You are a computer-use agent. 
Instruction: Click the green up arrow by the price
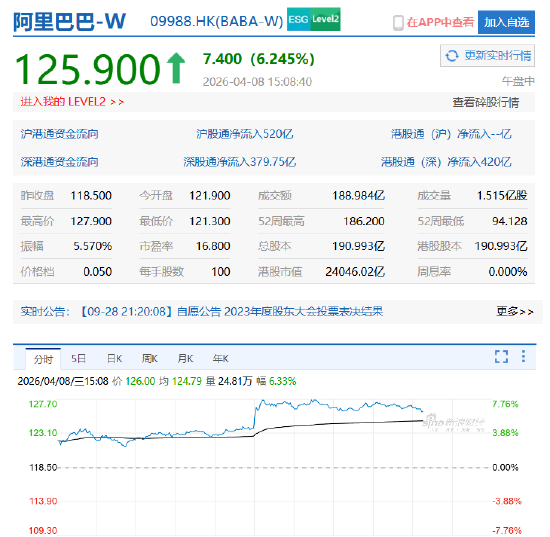click(175, 68)
